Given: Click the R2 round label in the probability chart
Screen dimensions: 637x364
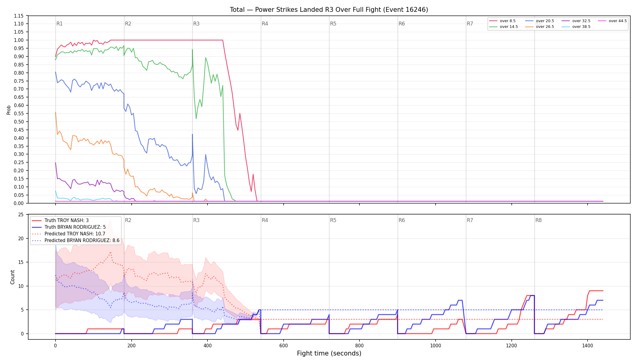Looking at the screenshot, I should tap(128, 24).
